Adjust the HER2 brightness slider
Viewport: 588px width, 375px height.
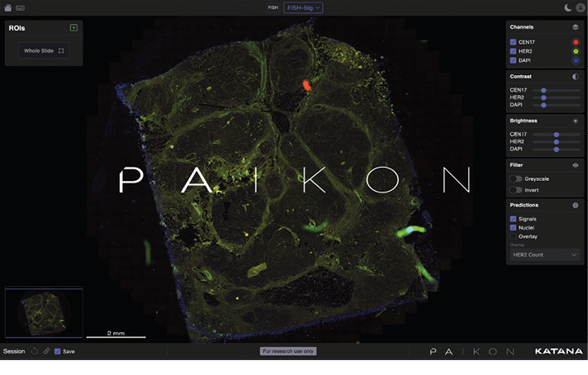tap(556, 142)
